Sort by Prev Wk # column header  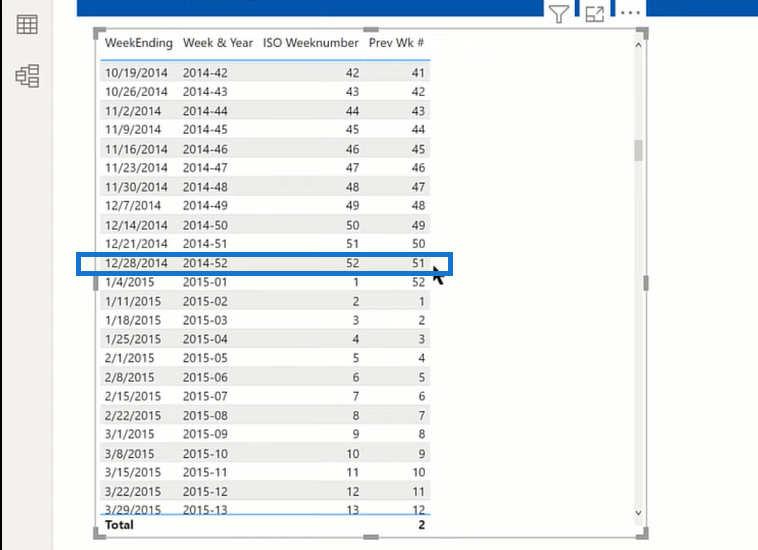click(396, 43)
